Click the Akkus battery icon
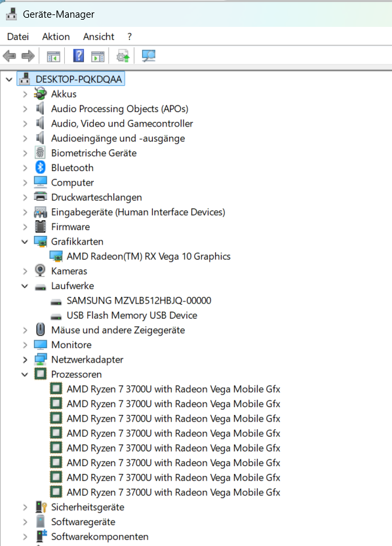 [x=41, y=94]
